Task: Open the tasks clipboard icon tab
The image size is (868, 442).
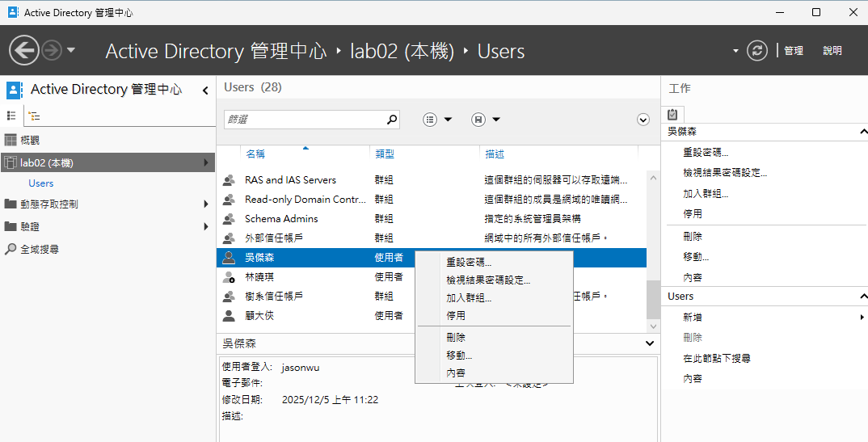Action: point(672,114)
